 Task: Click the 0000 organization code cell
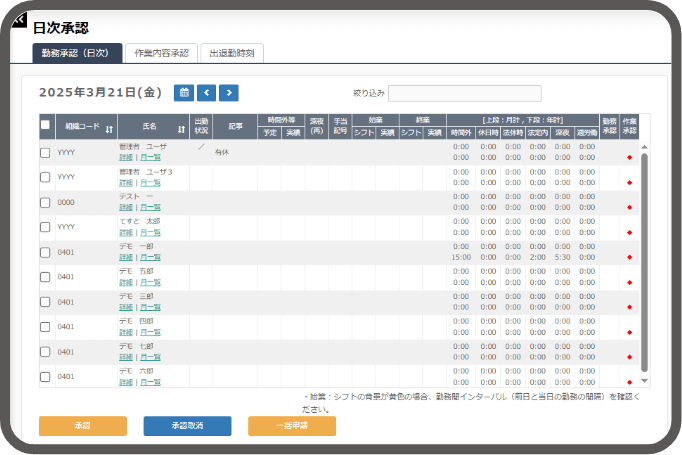coord(66,203)
